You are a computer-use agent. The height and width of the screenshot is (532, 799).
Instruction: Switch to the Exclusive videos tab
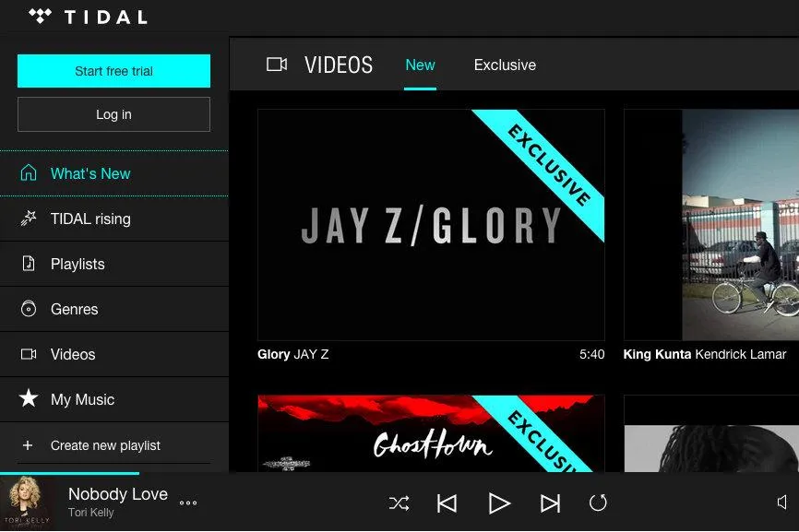505,65
